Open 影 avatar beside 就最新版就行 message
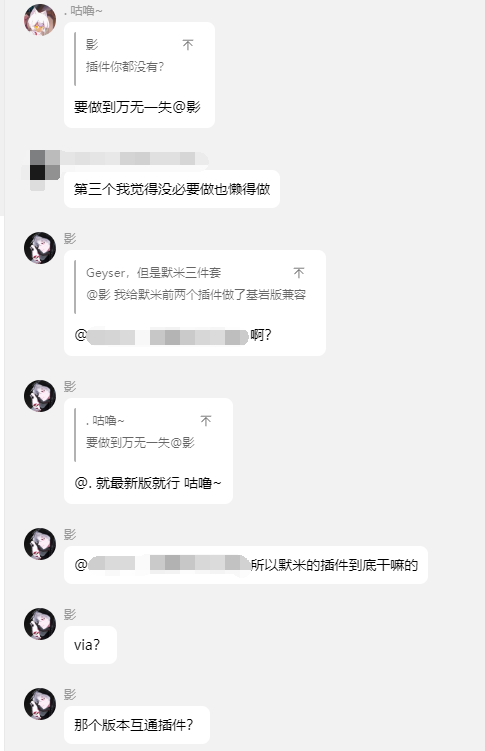The image size is (485, 751). (x=40, y=396)
